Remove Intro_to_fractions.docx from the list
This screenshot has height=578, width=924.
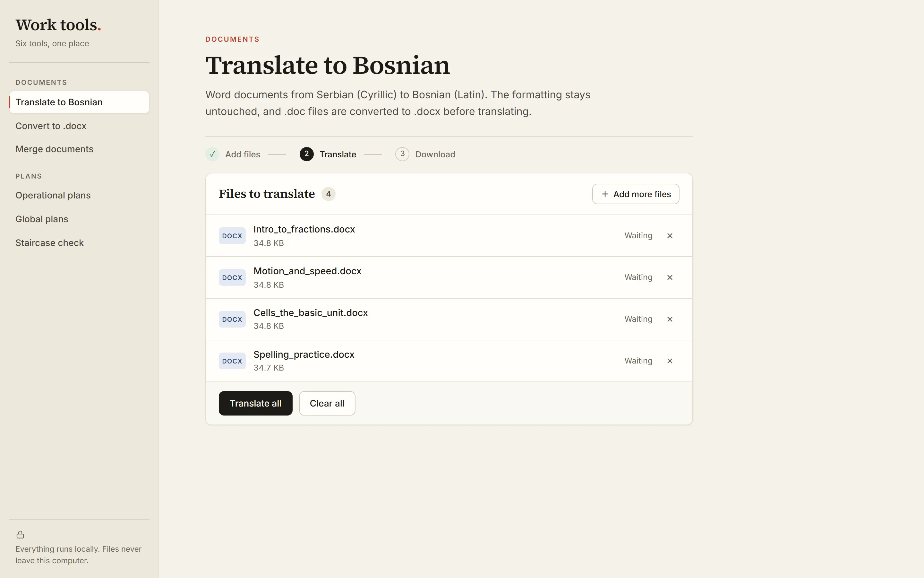coord(670,236)
